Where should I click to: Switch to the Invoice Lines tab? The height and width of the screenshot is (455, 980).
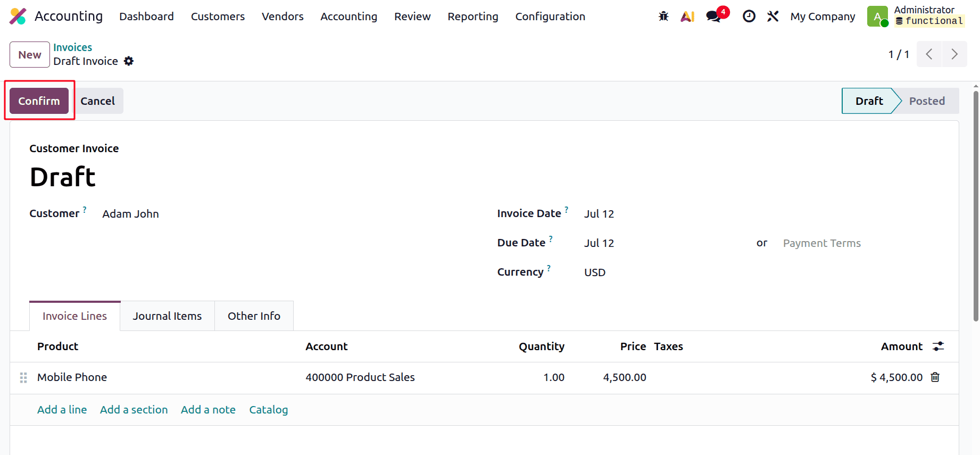pos(75,316)
